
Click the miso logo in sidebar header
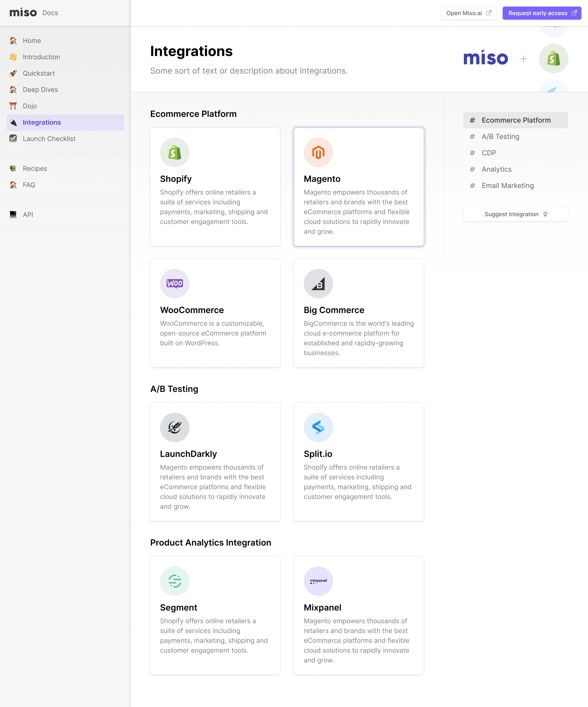click(23, 13)
